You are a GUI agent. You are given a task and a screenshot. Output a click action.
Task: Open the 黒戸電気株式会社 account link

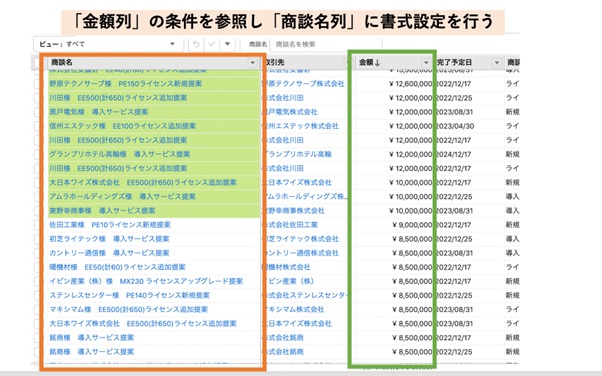pos(291,112)
